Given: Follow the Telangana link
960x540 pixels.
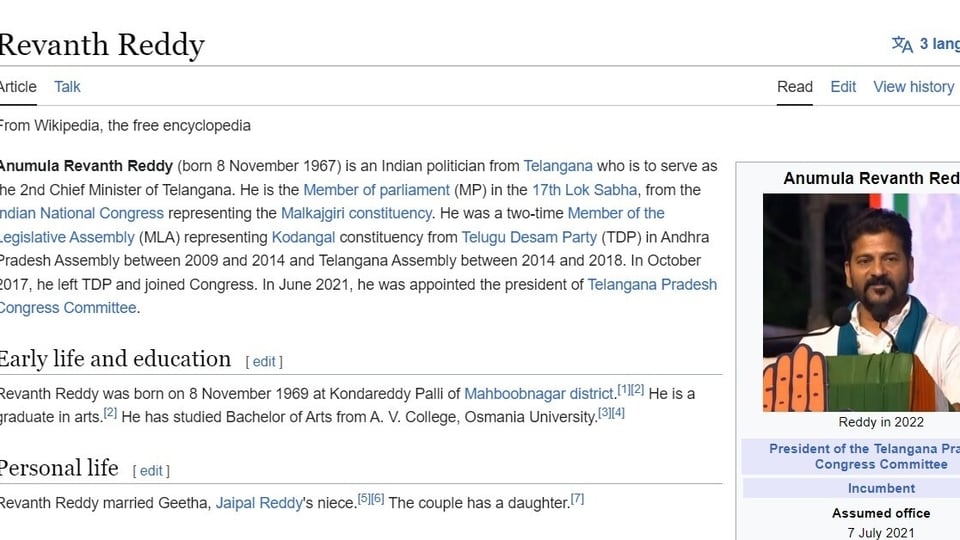Looking at the screenshot, I should point(558,166).
